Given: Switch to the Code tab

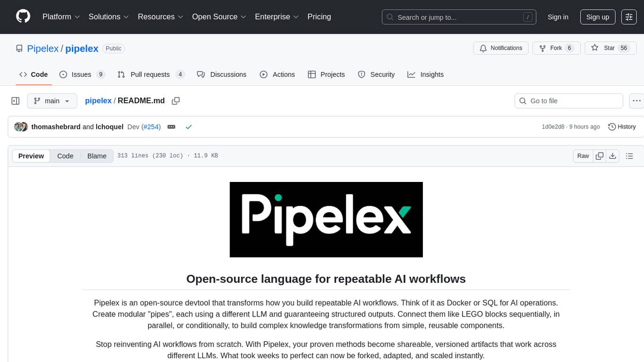Looking at the screenshot, I should point(34,74).
